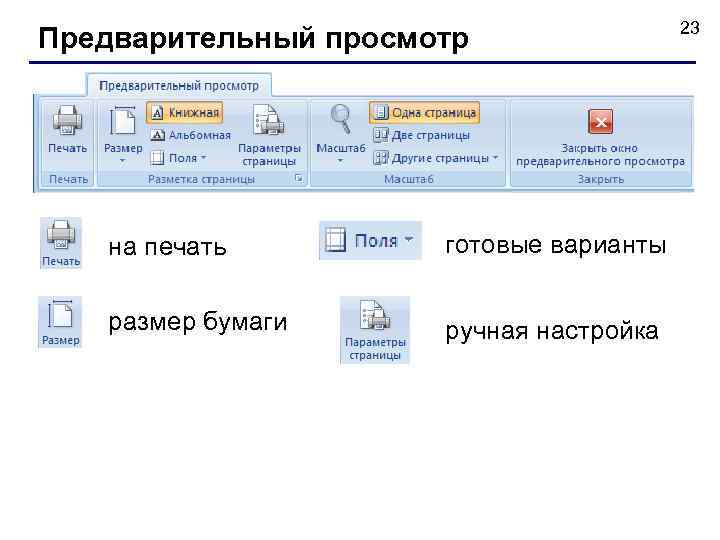Click the enlarged Поля button next to 'готовые варианты'
The width and height of the screenshot is (720, 540).
[370, 241]
